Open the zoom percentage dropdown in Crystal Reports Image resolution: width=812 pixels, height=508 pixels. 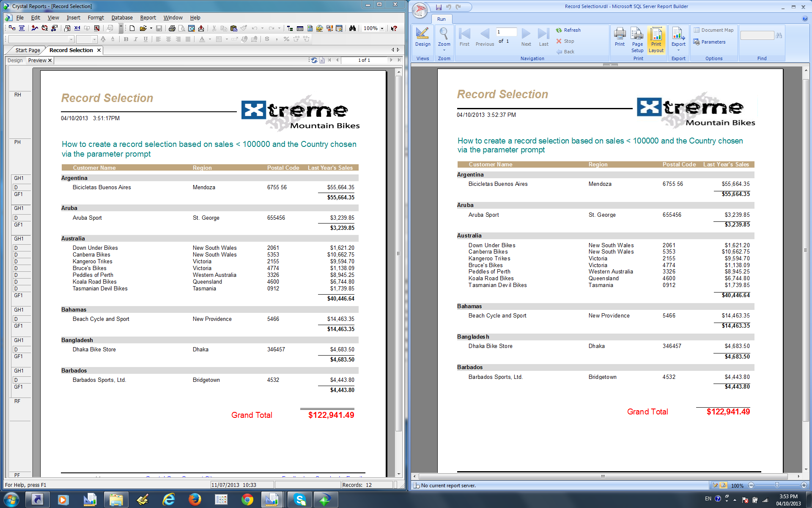click(x=382, y=28)
